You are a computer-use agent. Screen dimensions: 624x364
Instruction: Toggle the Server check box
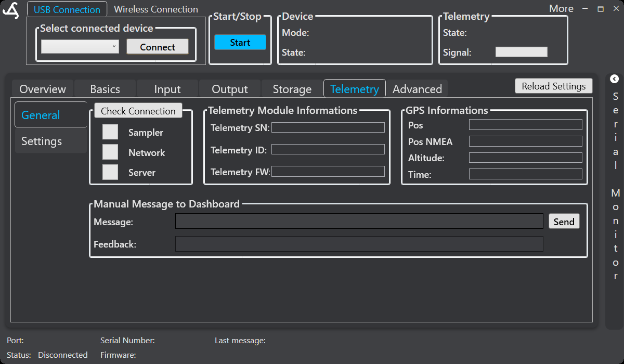[x=110, y=172]
